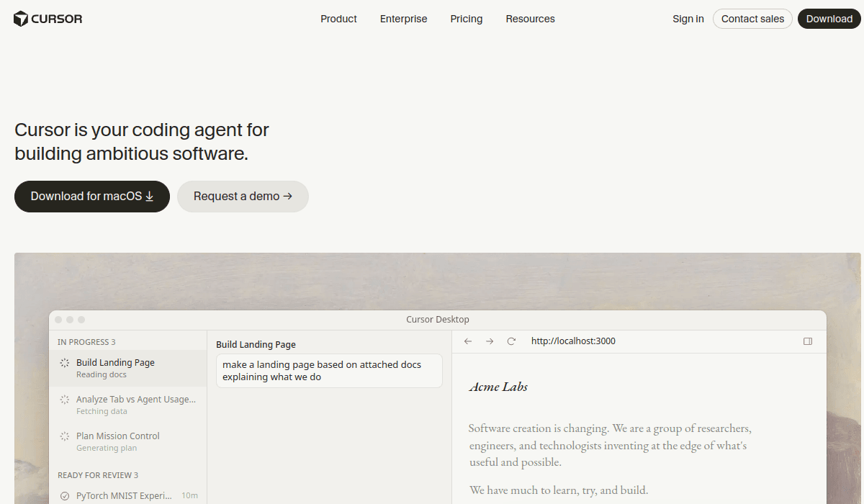Click the Build Landing Page chat title
Image resolution: width=864 pixels, height=504 pixels.
click(256, 345)
